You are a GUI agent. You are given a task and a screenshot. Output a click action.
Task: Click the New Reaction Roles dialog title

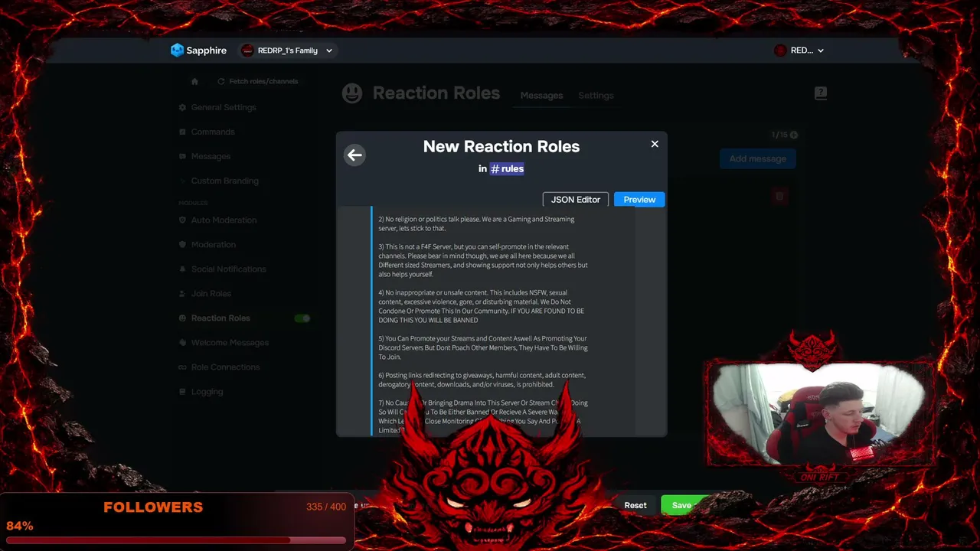501,146
